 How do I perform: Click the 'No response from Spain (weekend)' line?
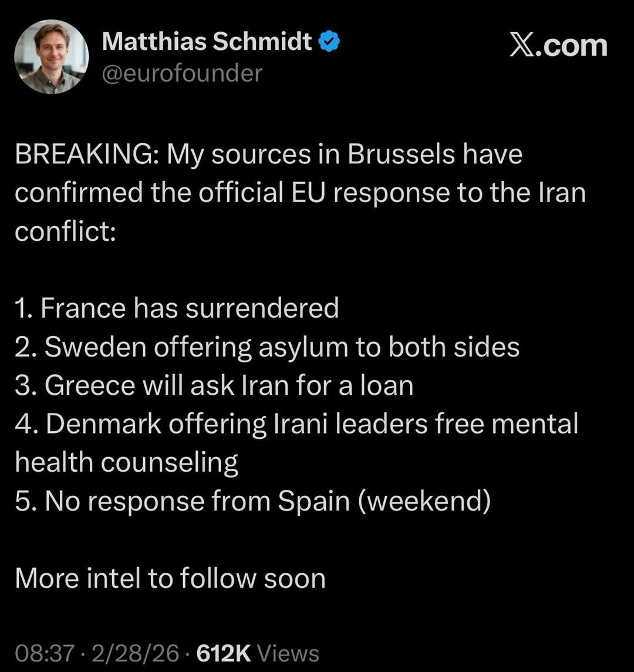coord(252,501)
